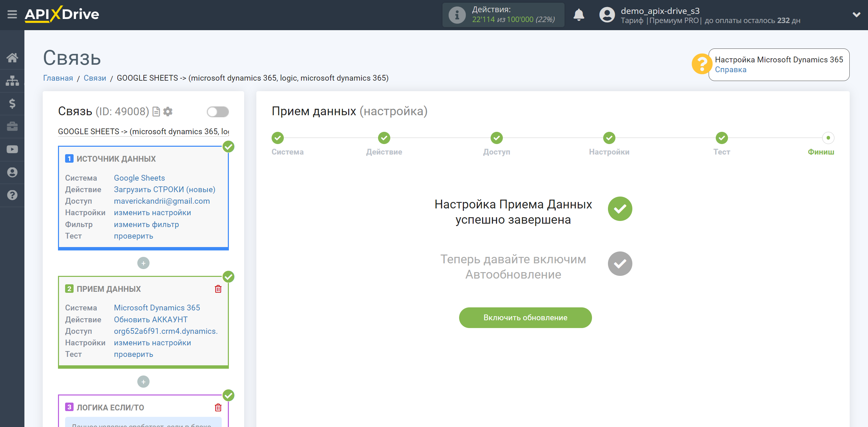Go to Финиш step

(828, 138)
